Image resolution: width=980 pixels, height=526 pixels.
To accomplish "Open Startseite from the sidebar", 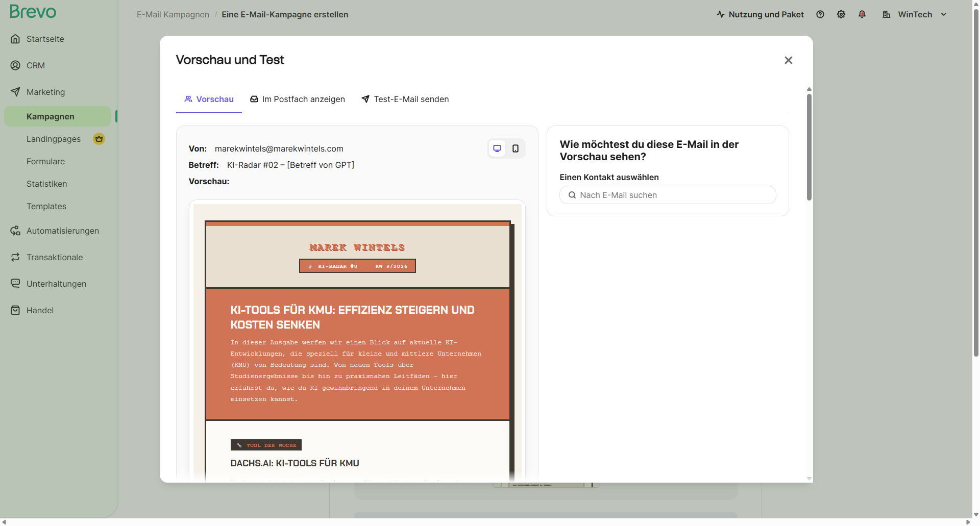I will coord(45,39).
